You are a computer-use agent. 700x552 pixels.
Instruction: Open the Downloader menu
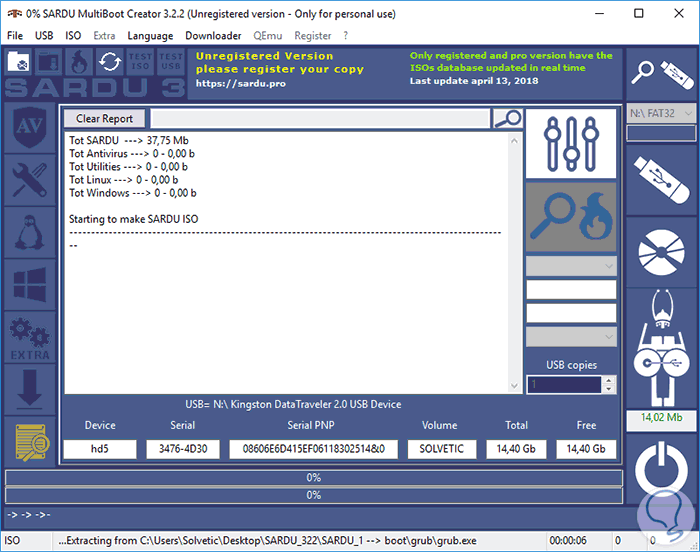213,36
